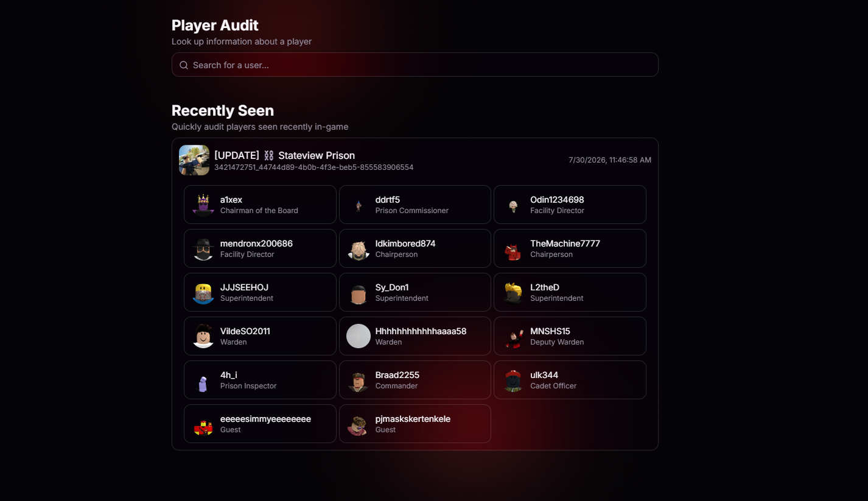Click JJJSEEHOJ's yellow-haired avatar
Viewport: 868px width, 501px height.
tap(203, 292)
